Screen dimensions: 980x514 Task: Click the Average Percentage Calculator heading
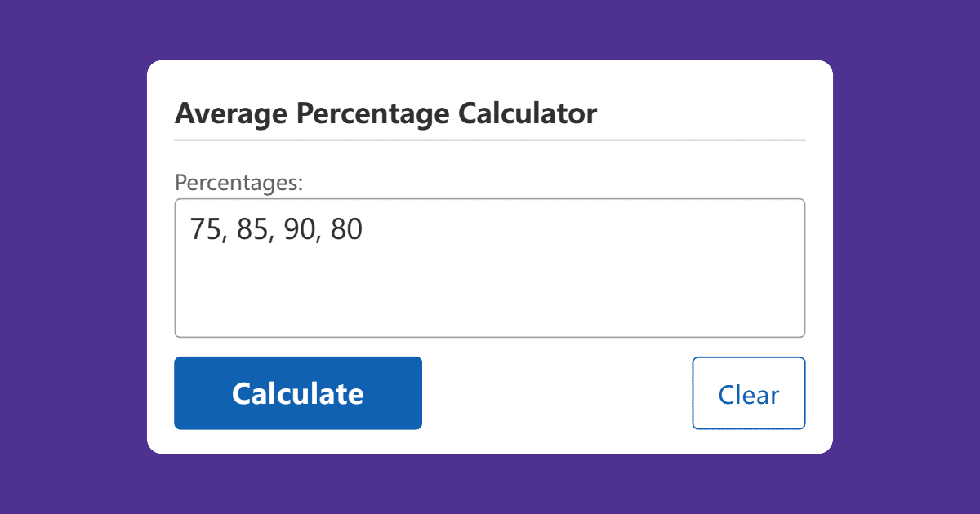click(x=385, y=113)
